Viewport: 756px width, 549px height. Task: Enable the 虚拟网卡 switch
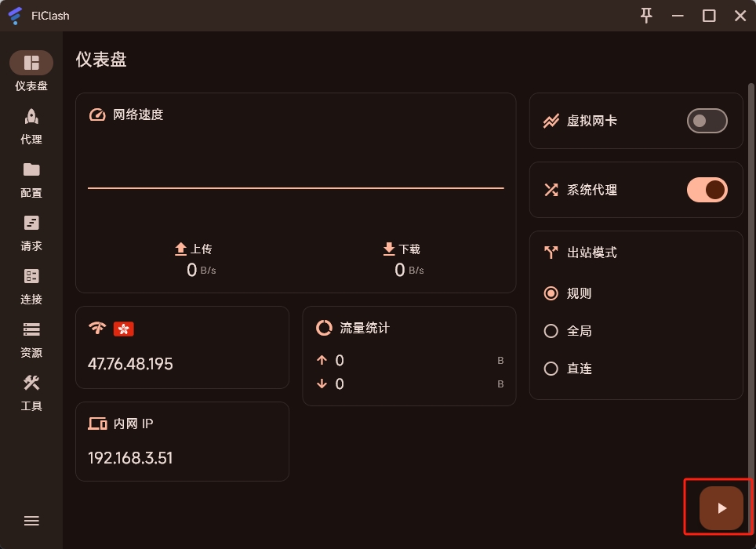[707, 121]
